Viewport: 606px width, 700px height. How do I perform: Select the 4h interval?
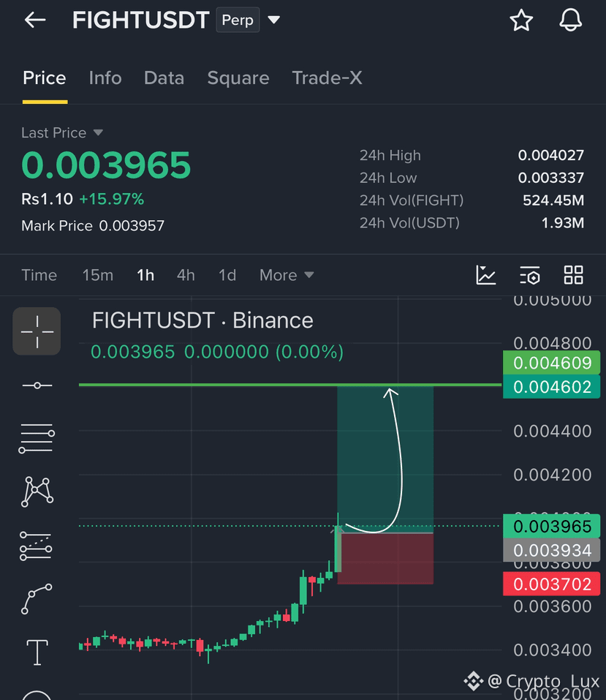coord(186,275)
